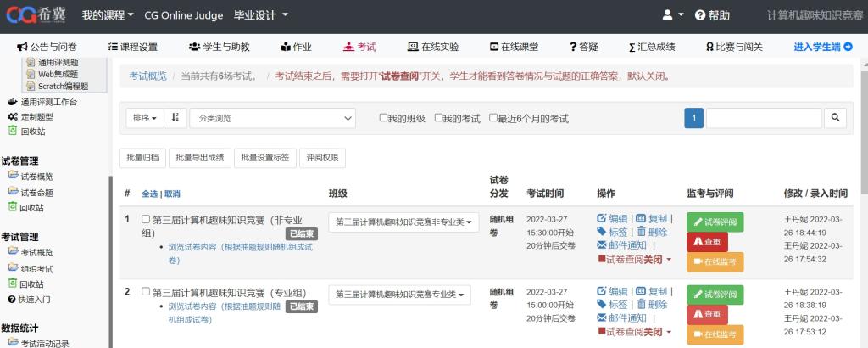The width and height of the screenshot is (868, 348).
Task: Click 删除 trash icon for first exam
Action: click(642, 232)
